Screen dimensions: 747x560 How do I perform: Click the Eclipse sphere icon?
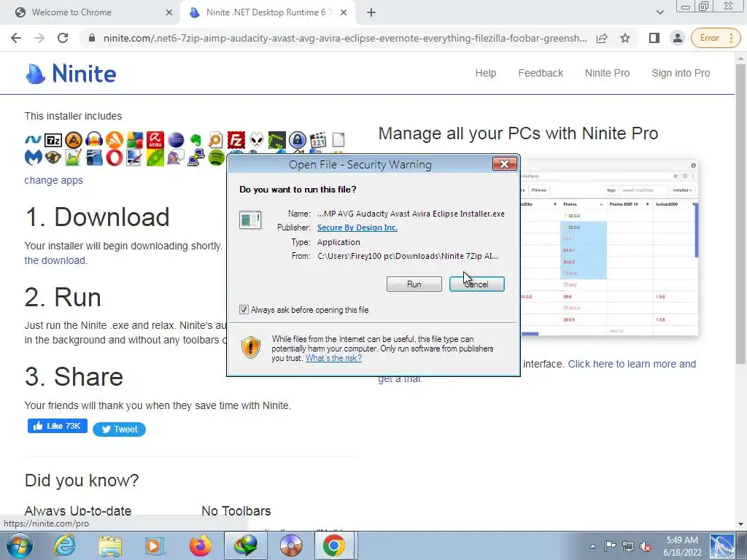click(176, 140)
